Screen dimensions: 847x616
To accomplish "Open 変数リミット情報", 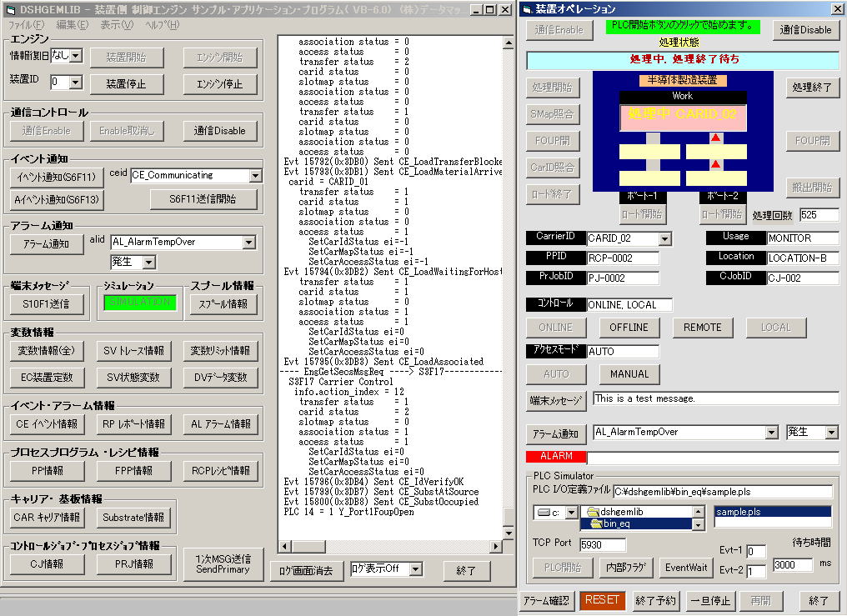I will click(220, 351).
